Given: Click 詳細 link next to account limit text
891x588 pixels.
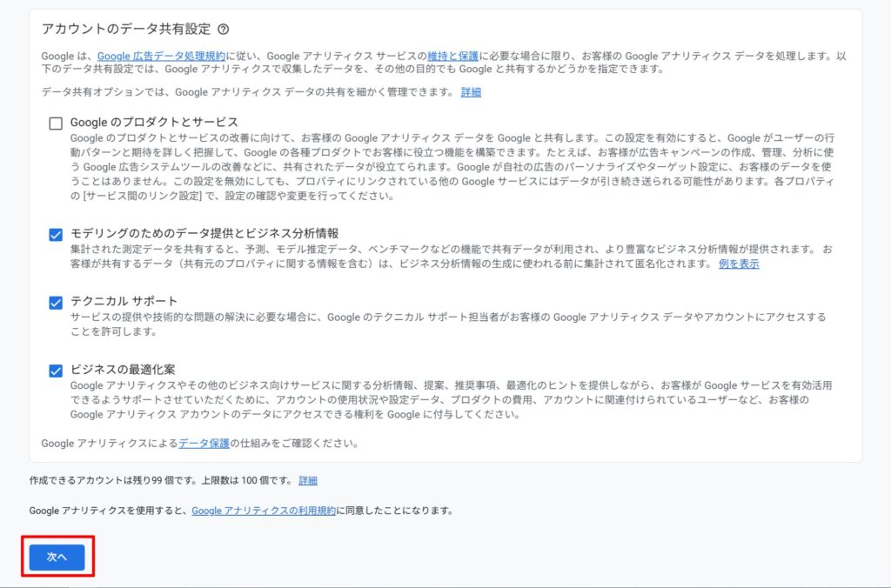Looking at the screenshot, I should coord(308,480).
